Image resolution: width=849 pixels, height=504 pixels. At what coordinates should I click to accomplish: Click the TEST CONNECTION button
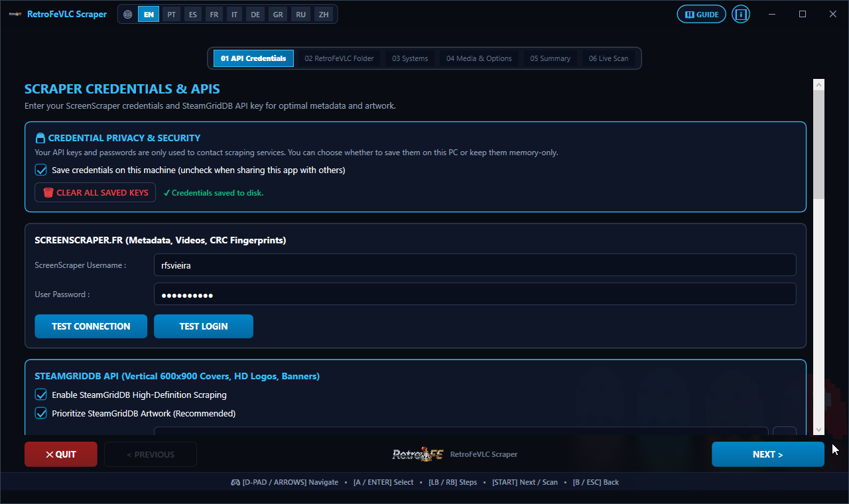(x=91, y=326)
